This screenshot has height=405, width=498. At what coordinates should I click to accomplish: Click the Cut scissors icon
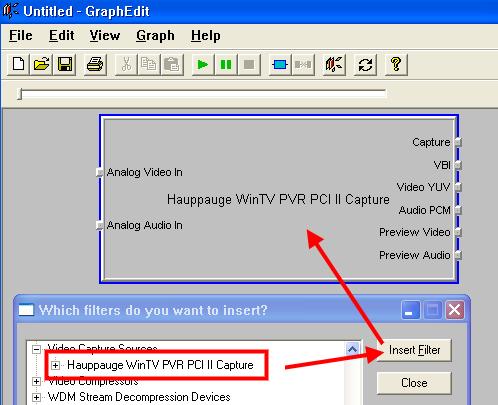126,64
